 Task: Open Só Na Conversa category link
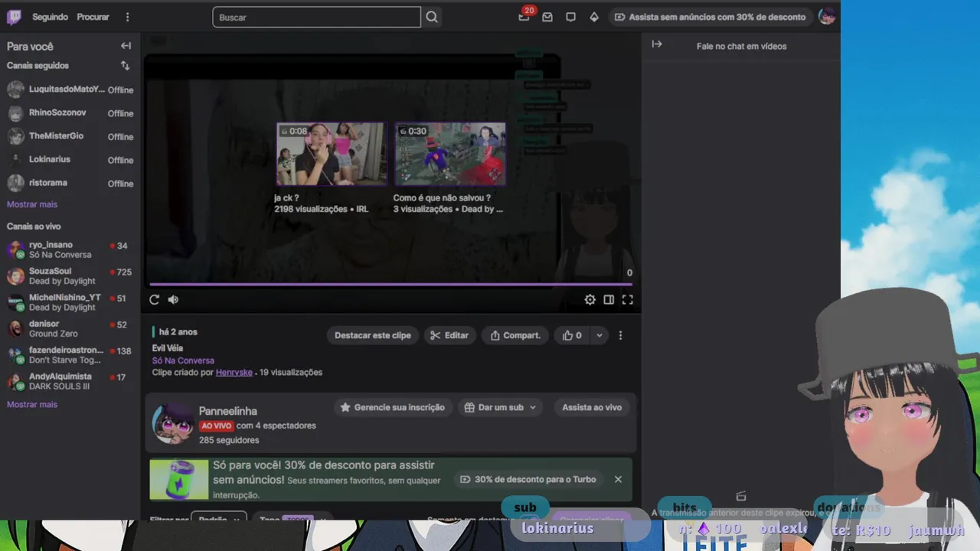pyautogui.click(x=183, y=360)
